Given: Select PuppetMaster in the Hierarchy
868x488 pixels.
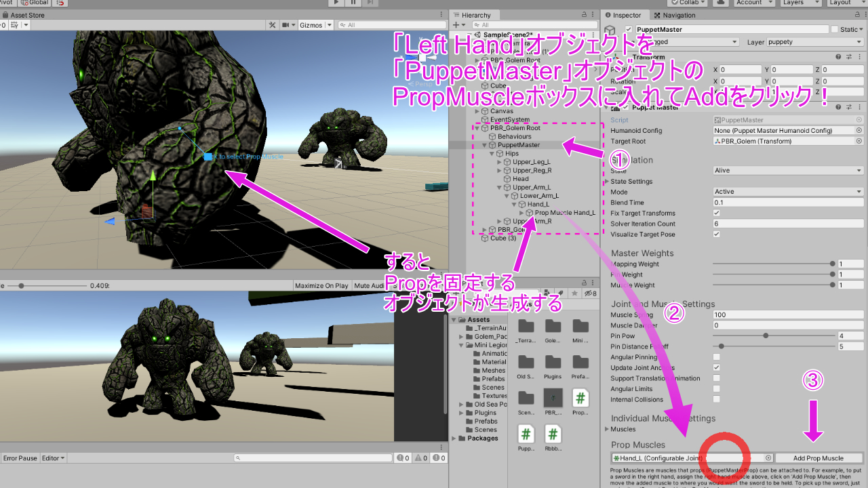Looking at the screenshot, I should pos(519,145).
